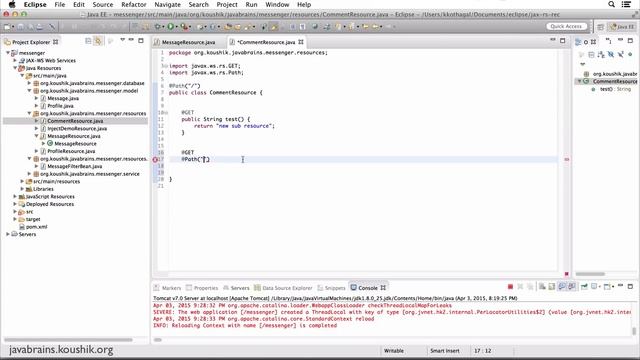Click Collapse All in Project Explorer
640x360 pixels.
pyautogui.click(x=88, y=41)
